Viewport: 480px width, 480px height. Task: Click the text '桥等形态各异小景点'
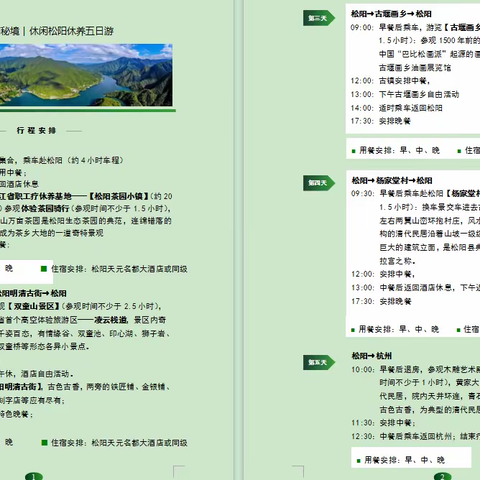point(47,346)
